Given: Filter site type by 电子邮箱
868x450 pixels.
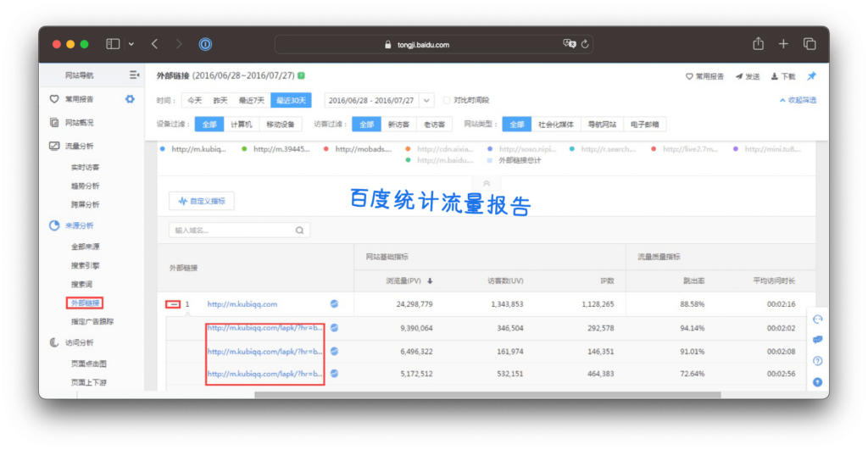Looking at the screenshot, I should point(645,125).
